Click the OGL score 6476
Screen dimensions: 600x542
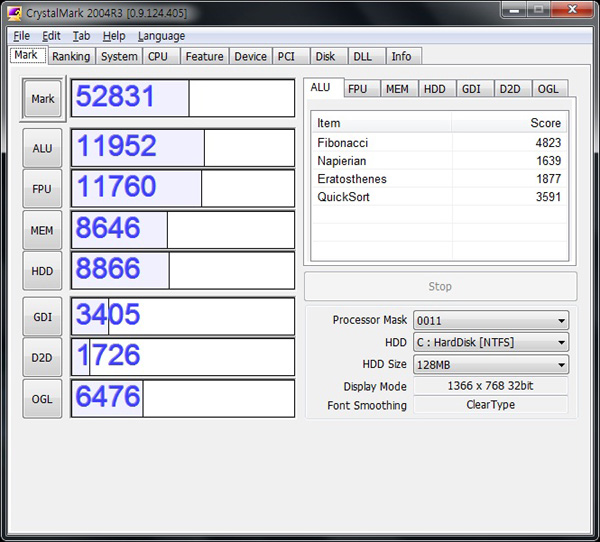183,398
